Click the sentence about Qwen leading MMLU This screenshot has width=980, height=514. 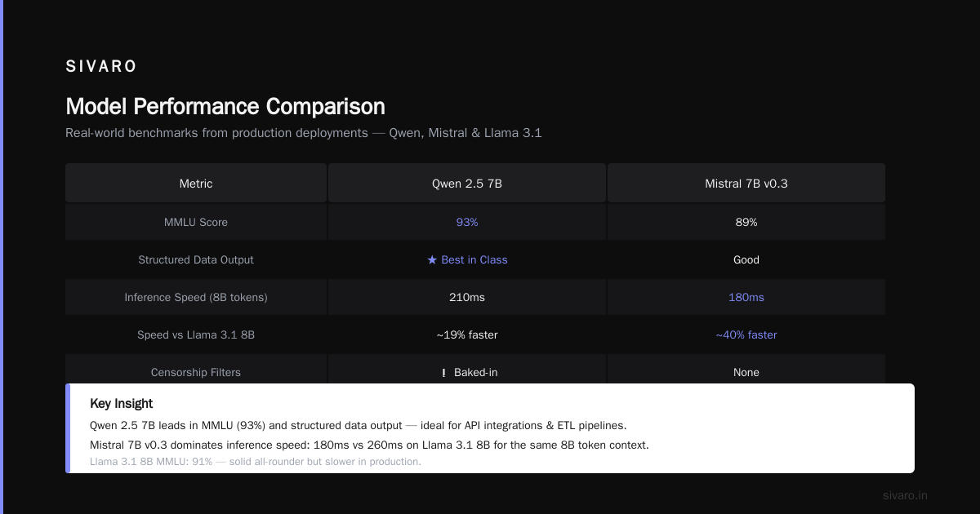tap(359, 425)
